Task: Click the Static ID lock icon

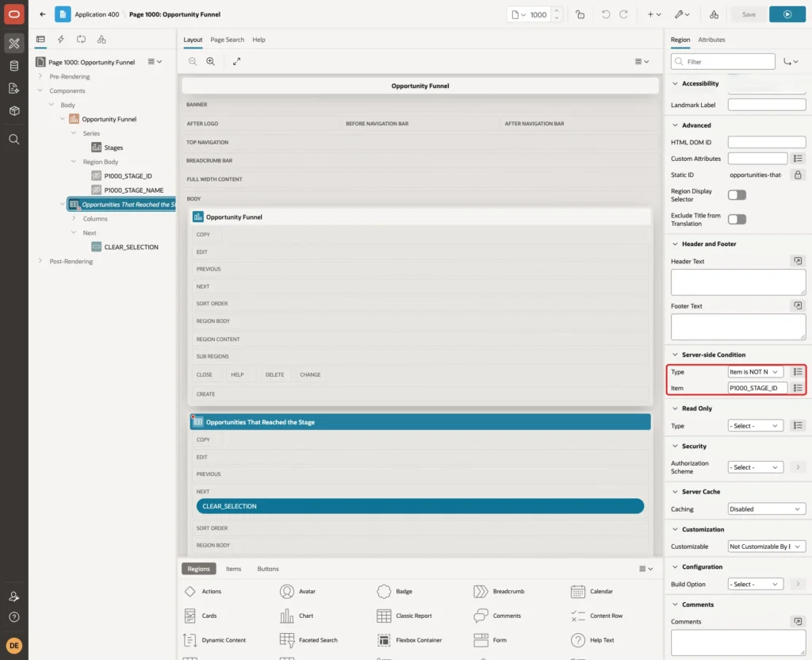Action: point(798,175)
